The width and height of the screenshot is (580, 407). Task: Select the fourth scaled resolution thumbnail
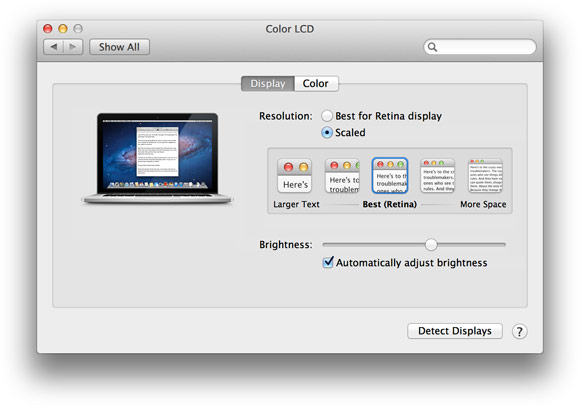coord(437,176)
